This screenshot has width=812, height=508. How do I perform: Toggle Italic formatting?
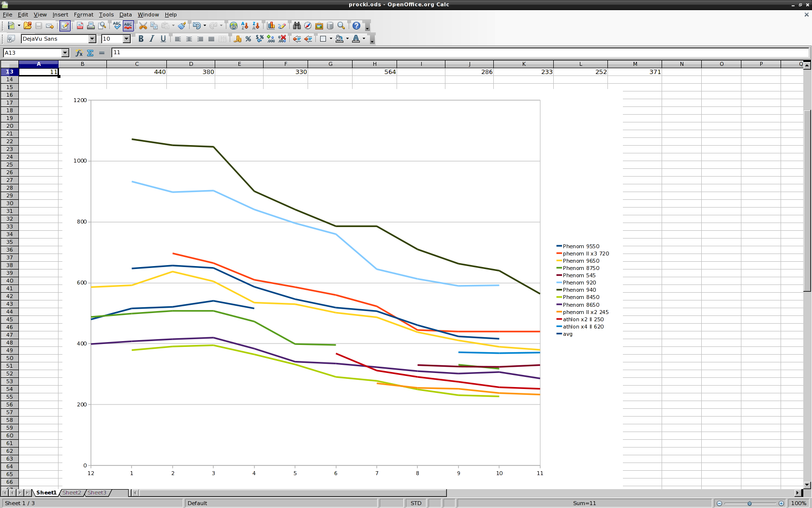tap(152, 39)
